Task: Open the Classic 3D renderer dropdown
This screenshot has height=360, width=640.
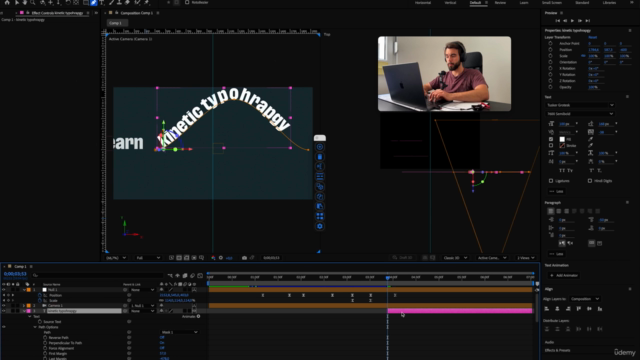Action: (x=455, y=258)
